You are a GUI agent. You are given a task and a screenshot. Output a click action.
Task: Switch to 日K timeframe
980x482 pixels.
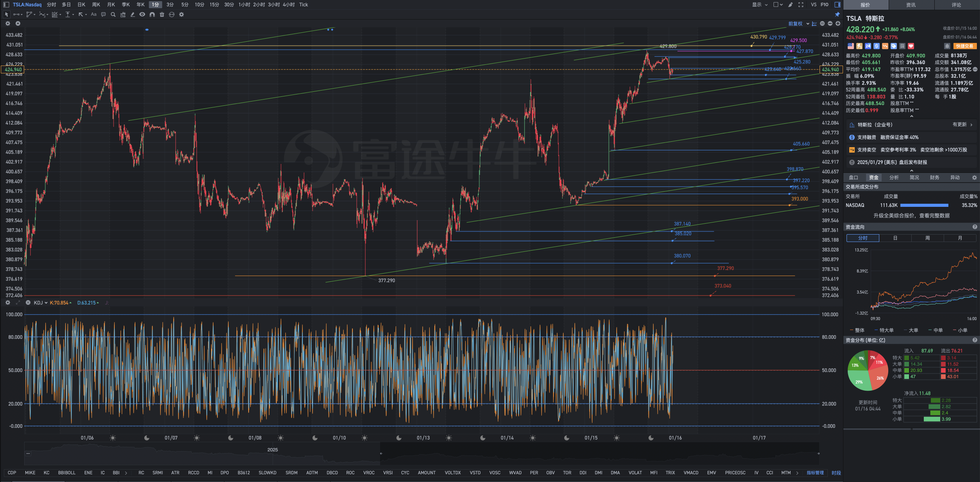coord(81,5)
